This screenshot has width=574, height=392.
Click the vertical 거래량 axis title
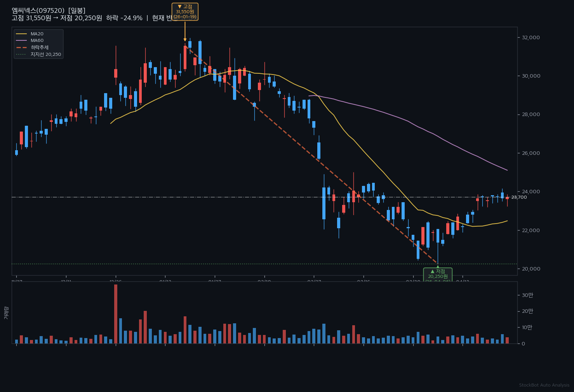[6, 313]
